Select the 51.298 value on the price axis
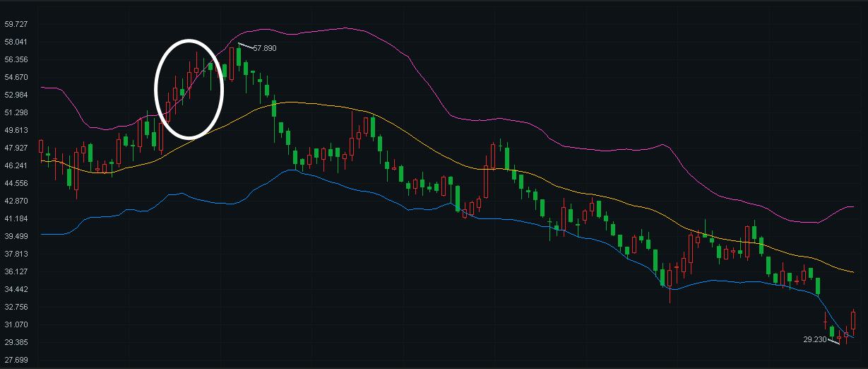Image resolution: width=868 pixels, height=369 pixels. click(x=16, y=112)
